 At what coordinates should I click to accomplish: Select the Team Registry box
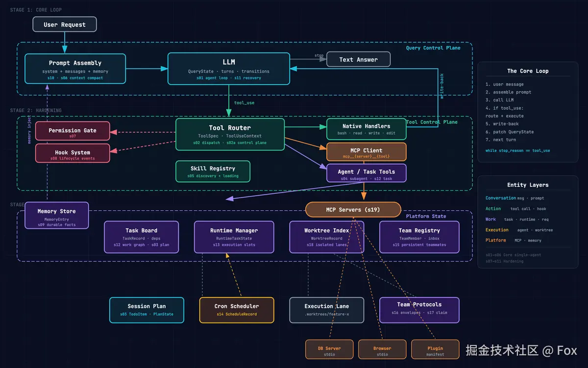click(419, 237)
